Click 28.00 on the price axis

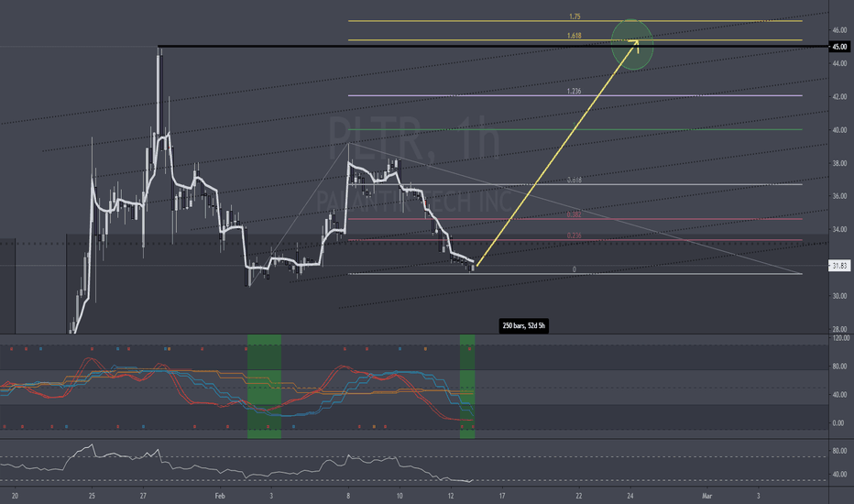click(839, 329)
